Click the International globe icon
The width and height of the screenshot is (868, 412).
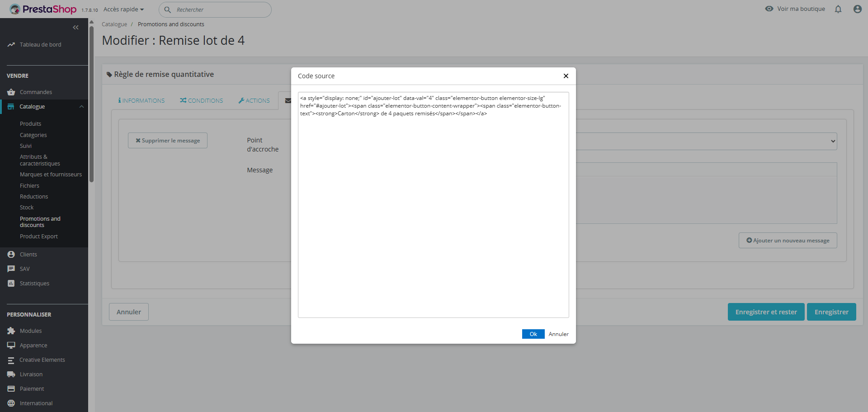tap(11, 403)
